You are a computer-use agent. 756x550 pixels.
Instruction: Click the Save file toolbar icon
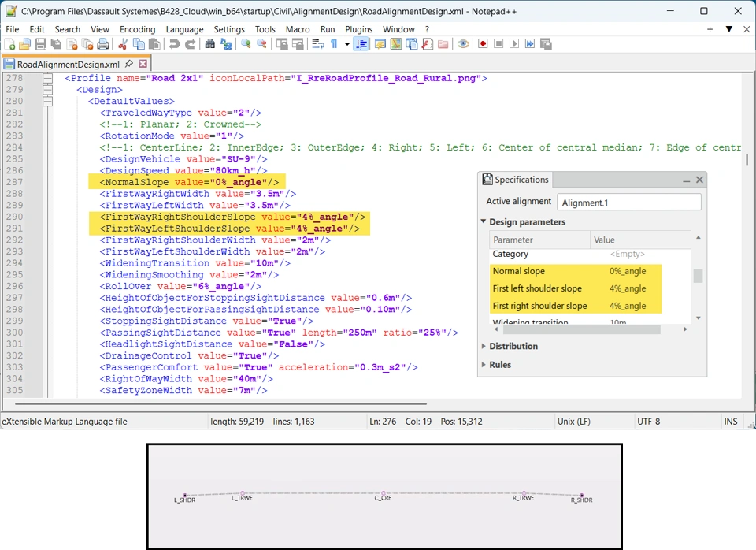point(39,44)
